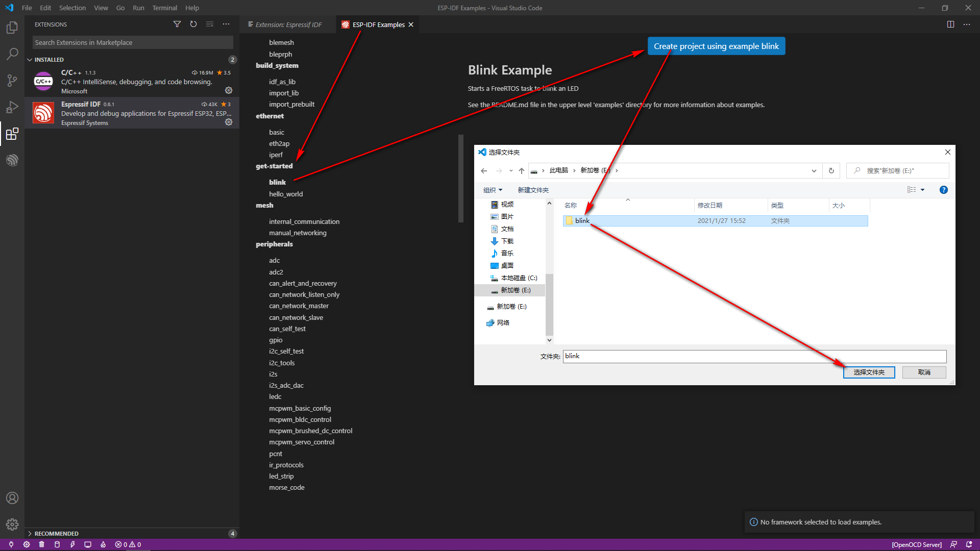Open the Run and Debug view
The height and width of the screenshot is (551, 980).
point(12,107)
